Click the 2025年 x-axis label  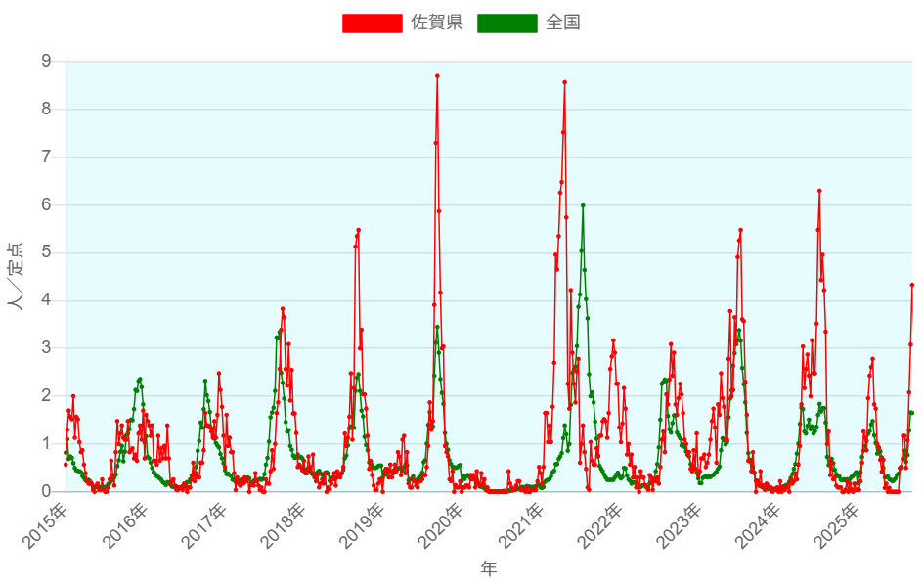(840, 525)
